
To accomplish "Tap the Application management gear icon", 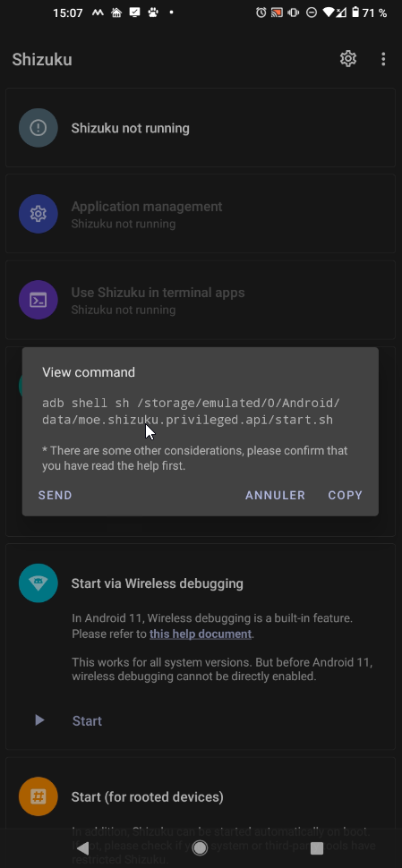I will [38, 214].
